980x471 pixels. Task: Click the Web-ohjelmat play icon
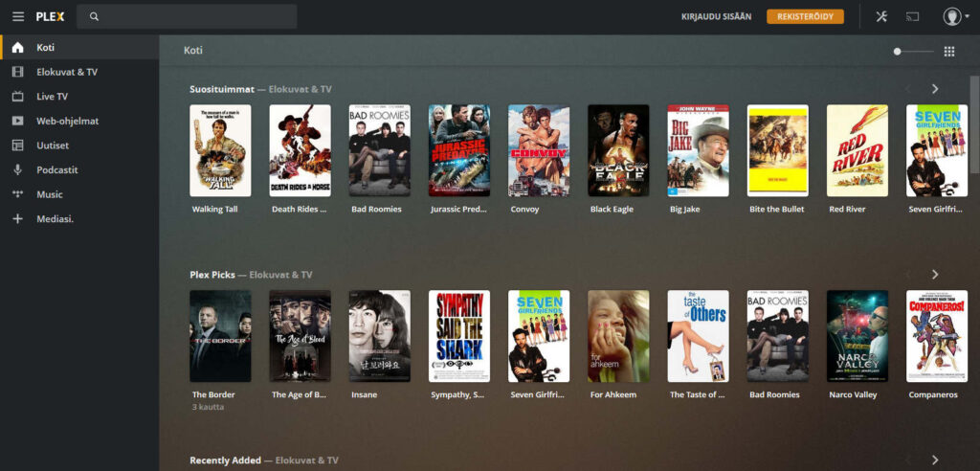[x=17, y=121]
